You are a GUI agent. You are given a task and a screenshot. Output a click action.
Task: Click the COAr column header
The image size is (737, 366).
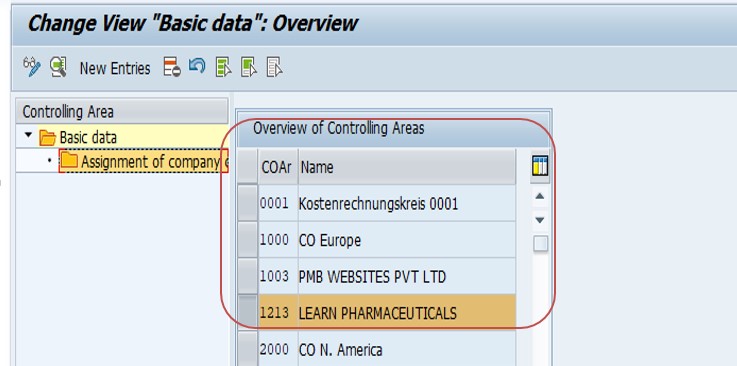tap(277, 167)
